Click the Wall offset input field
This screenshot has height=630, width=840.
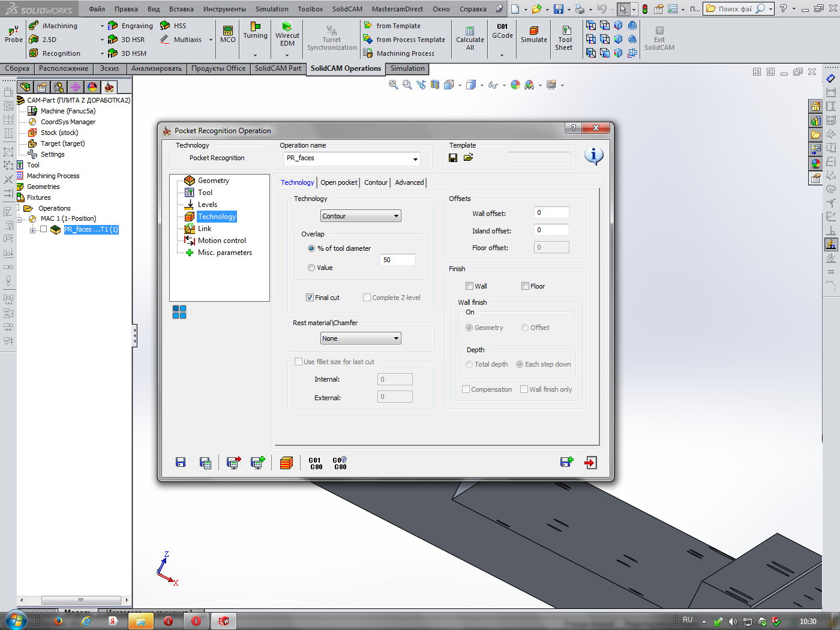(x=551, y=212)
